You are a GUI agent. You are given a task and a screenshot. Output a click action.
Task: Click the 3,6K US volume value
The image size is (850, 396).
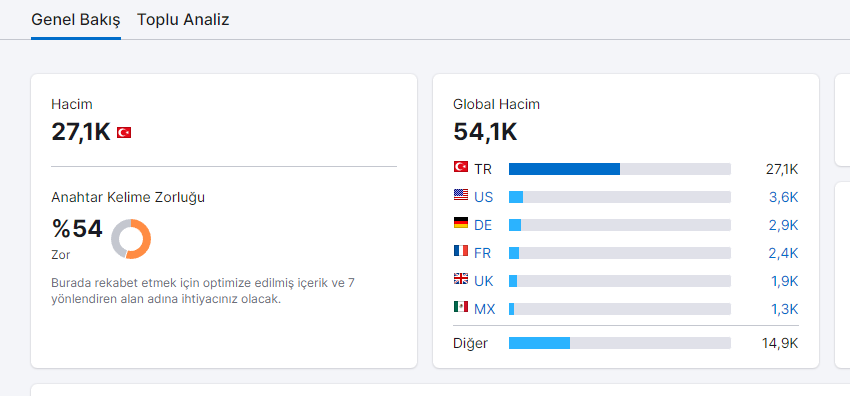coord(784,197)
